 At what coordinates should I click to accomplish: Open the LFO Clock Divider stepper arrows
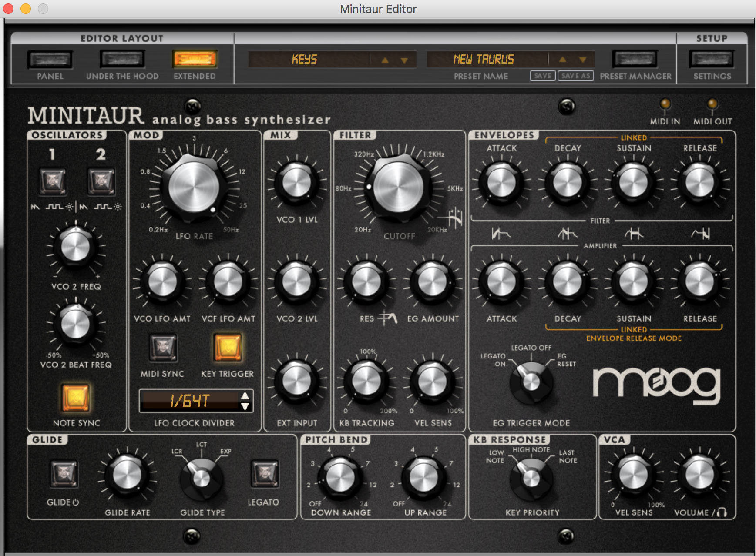pyautogui.click(x=245, y=401)
